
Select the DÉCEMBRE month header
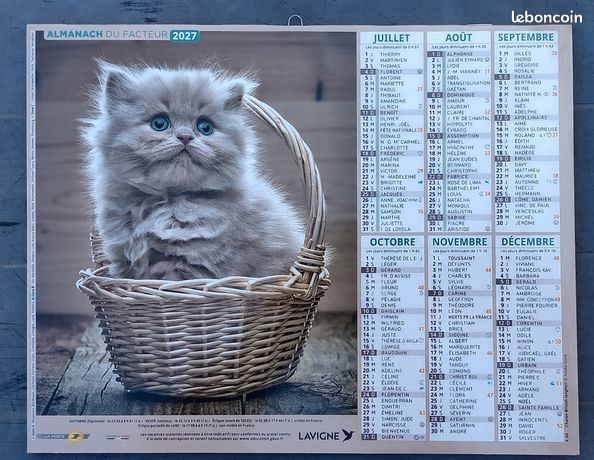pos(528,241)
